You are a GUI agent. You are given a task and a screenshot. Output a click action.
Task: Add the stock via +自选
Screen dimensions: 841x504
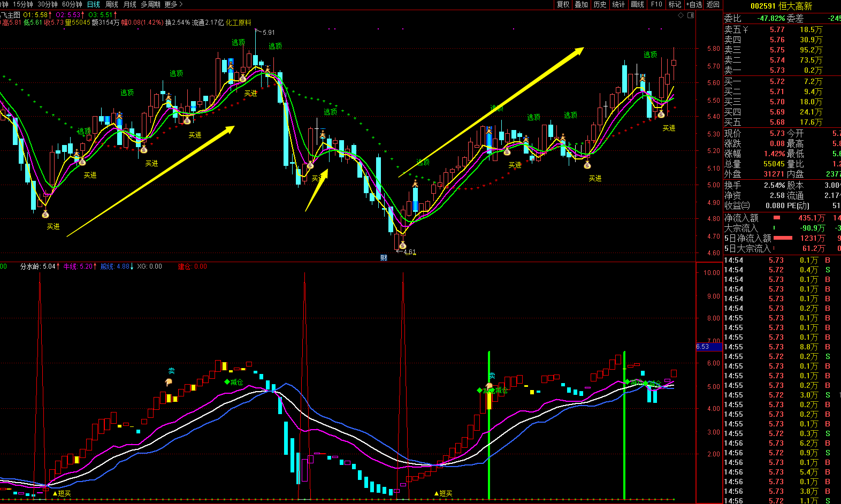[694, 4]
